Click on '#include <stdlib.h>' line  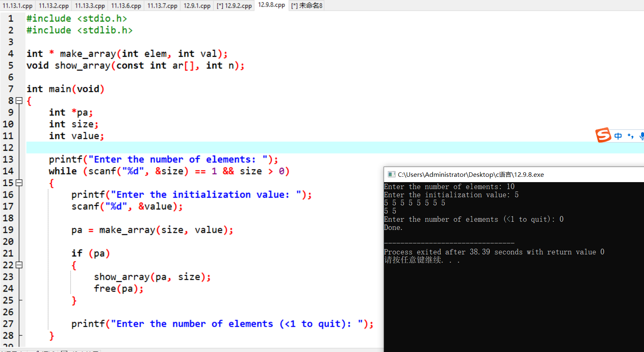(80, 30)
